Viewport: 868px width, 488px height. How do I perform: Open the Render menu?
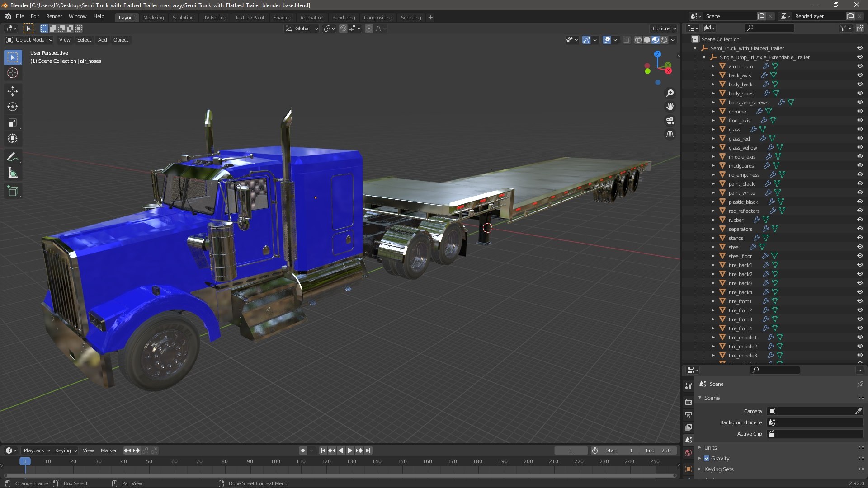tap(54, 16)
